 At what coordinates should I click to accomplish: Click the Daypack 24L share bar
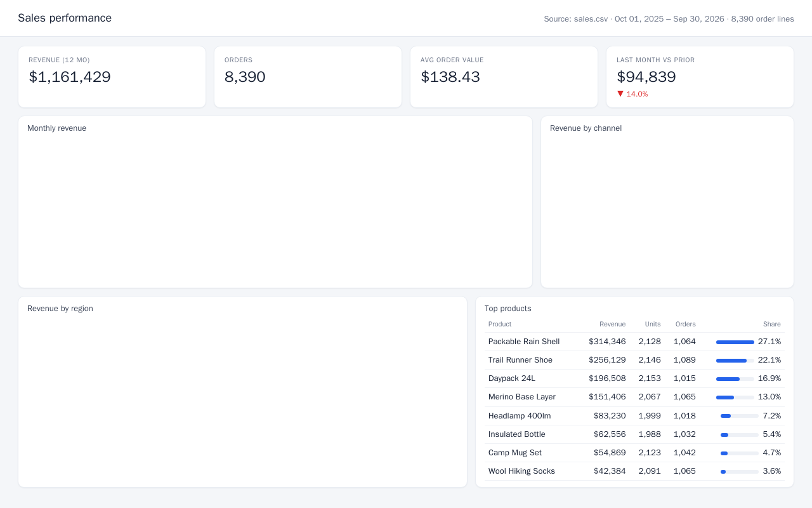coord(735,379)
